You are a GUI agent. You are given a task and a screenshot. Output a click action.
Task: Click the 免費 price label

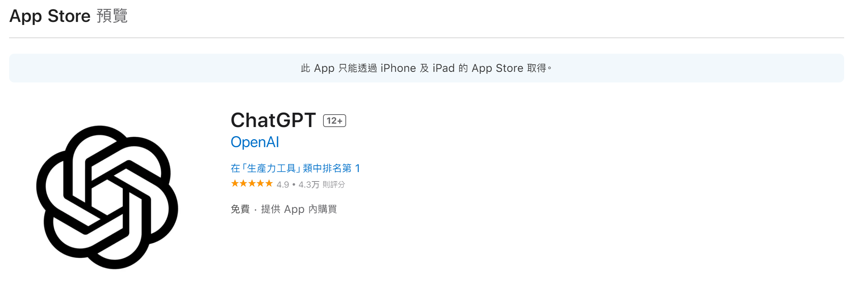(x=240, y=209)
